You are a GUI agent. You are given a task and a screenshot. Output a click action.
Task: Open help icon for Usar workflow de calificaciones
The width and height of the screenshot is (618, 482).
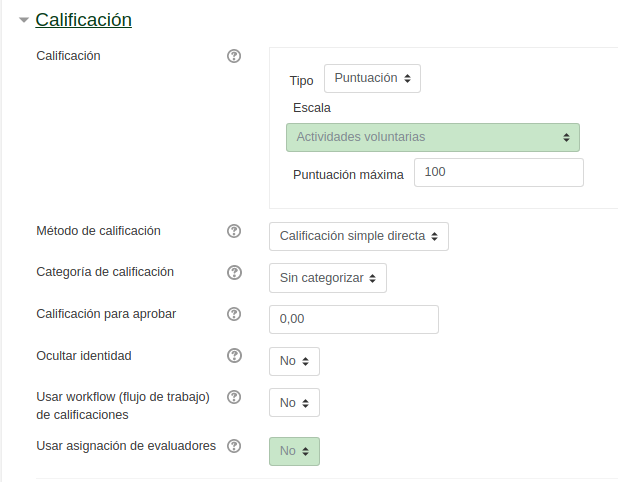coord(234,397)
